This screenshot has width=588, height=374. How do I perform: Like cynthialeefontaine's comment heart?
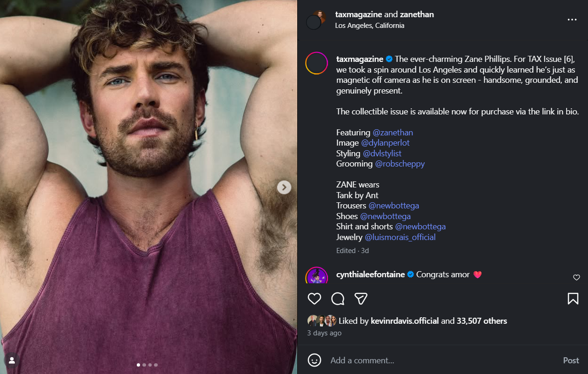[576, 277]
